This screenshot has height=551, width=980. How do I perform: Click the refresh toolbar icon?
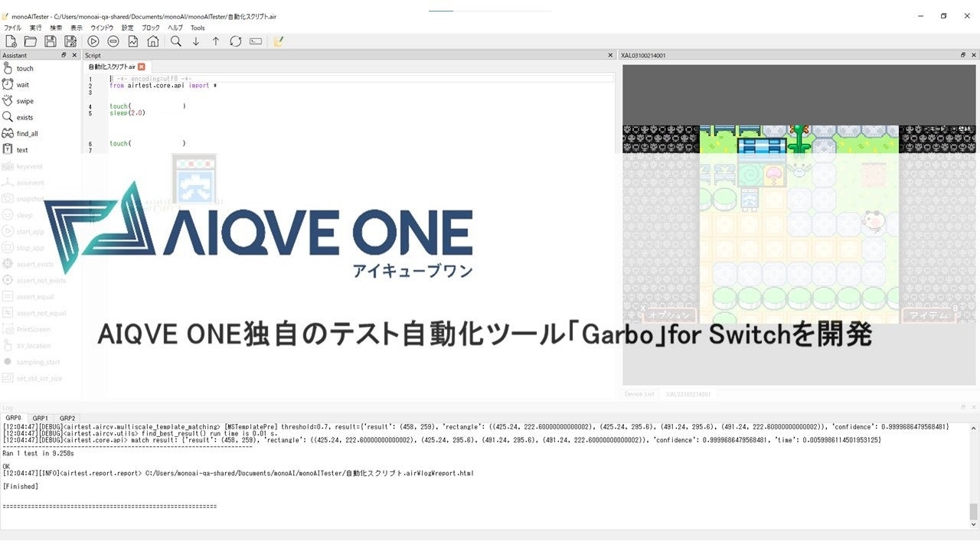[x=236, y=41]
